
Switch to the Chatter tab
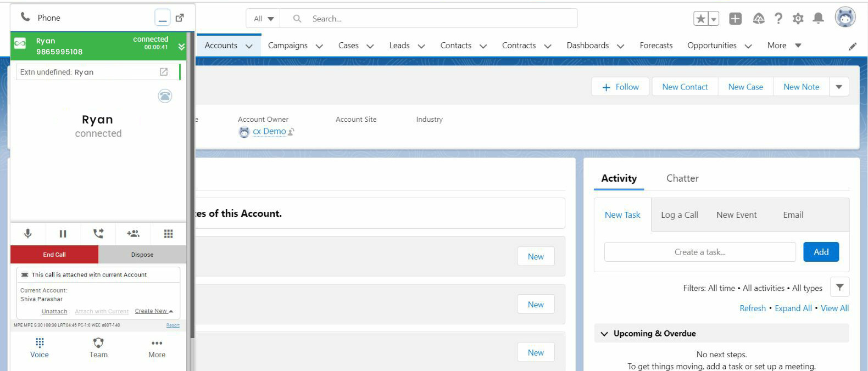[682, 178]
